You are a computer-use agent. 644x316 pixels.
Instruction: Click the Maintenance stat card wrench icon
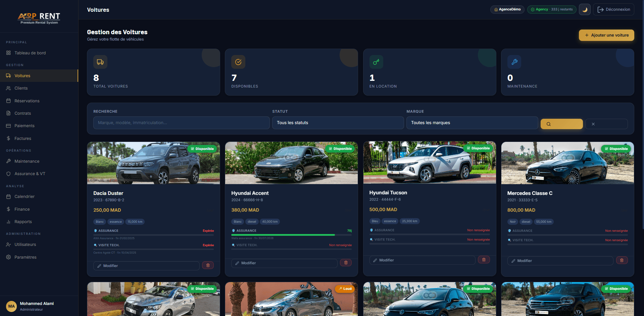[514, 62]
